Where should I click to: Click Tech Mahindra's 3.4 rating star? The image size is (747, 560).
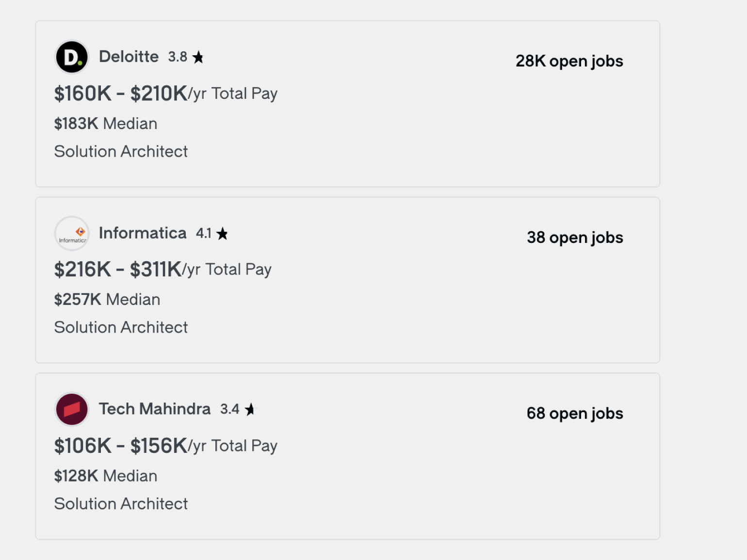tap(250, 410)
